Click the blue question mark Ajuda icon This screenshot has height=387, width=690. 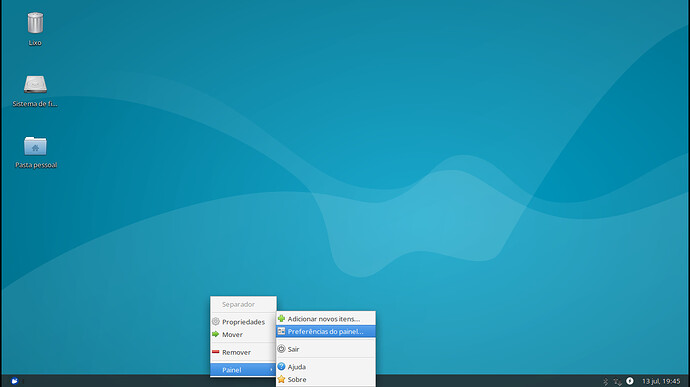point(282,366)
